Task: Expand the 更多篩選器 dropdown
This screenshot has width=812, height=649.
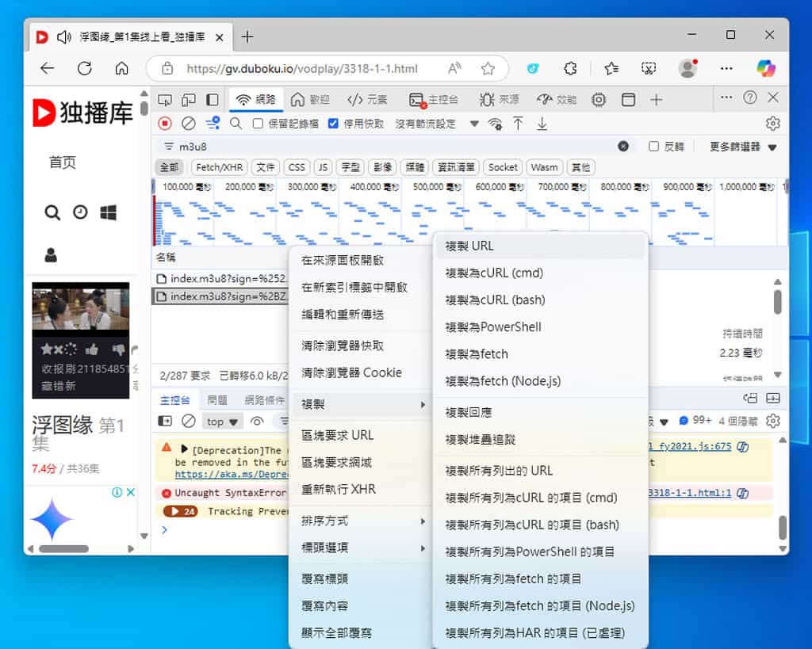Action: 743,147
